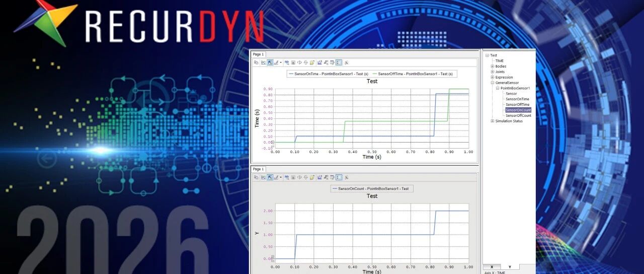Click the last settings icon in the upper plot toolbar
This screenshot has width=644, height=274.
(x=347, y=62)
